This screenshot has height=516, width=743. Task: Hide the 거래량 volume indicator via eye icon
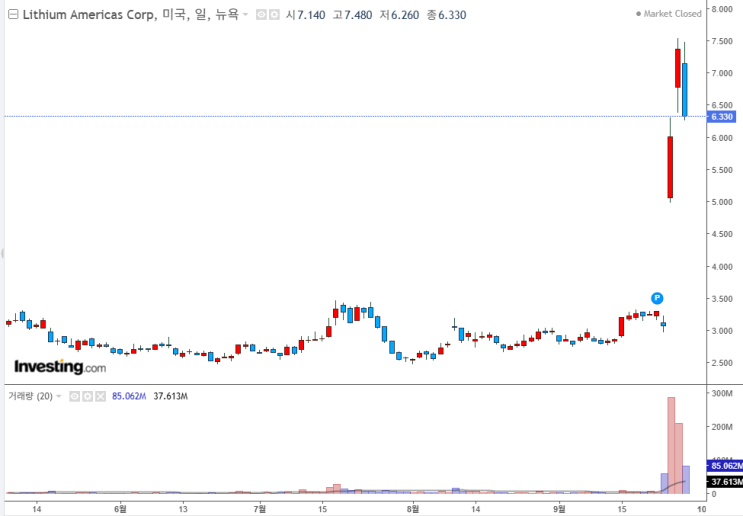pyautogui.click(x=74, y=396)
